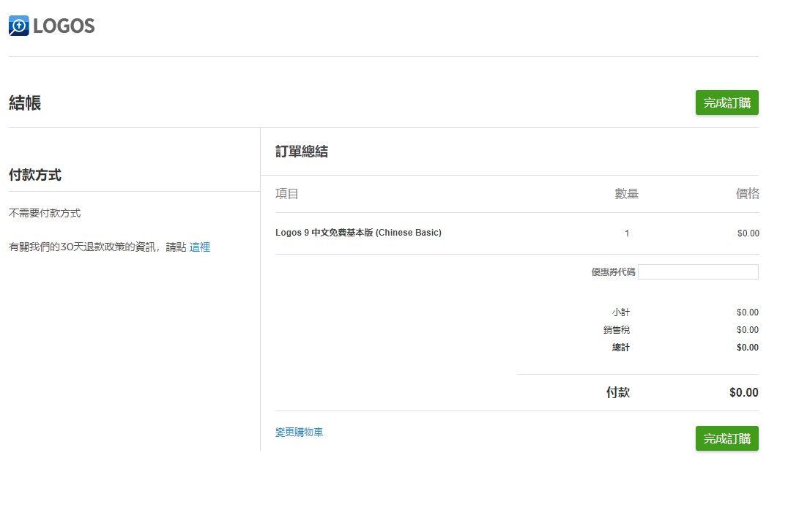Open the 這裡 refund policy link
The height and width of the screenshot is (532, 788).
click(199, 247)
